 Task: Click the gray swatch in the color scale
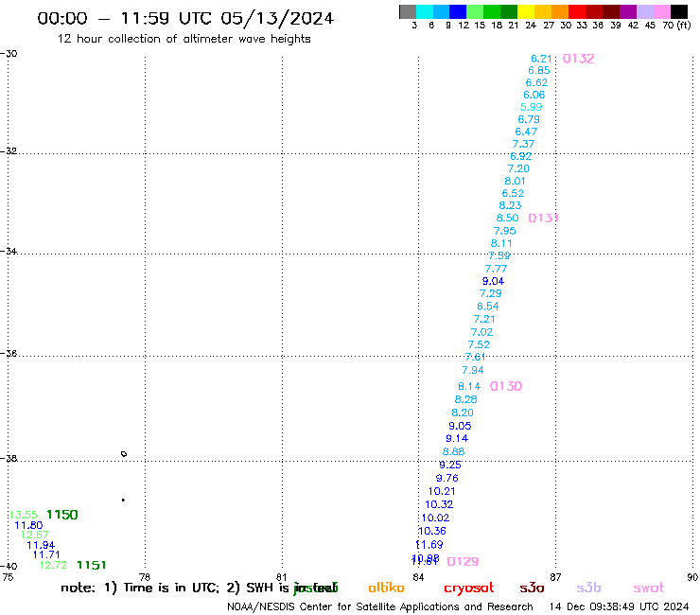(x=408, y=11)
